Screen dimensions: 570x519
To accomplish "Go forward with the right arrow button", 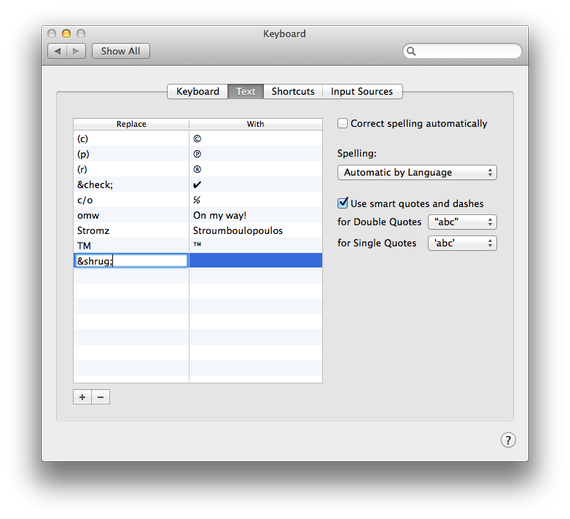I will click(76, 51).
